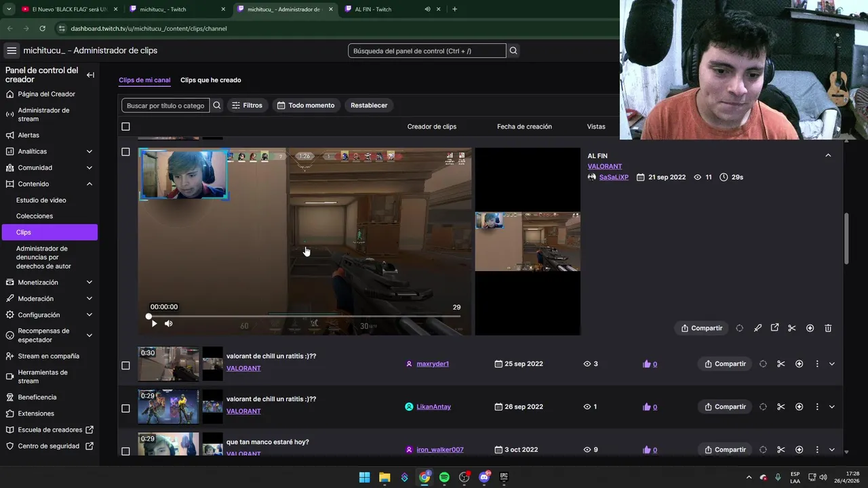Open Estudio de vídeo in sidebar

(41, 200)
